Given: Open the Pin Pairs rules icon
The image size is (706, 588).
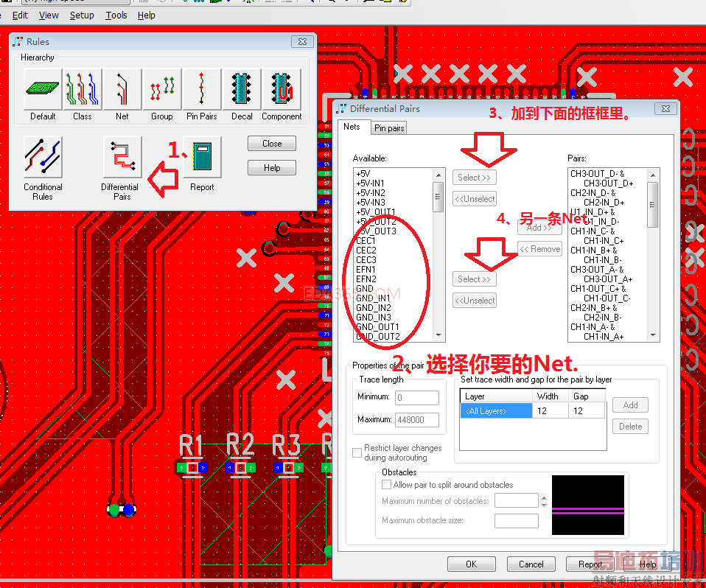Looking at the screenshot, I should click(202, 88).
